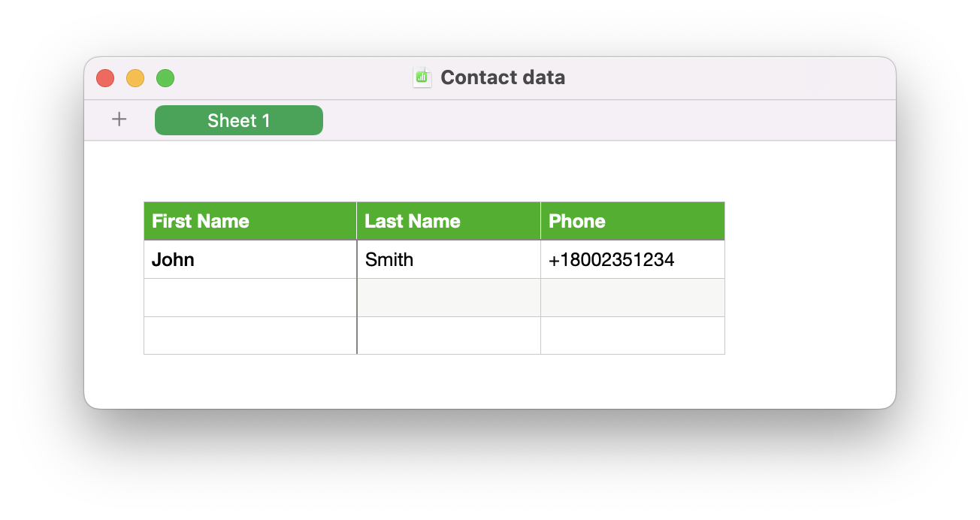Select the Phone header cell
Viewport: 980px width, 520px height.
[x=632, y=220]
